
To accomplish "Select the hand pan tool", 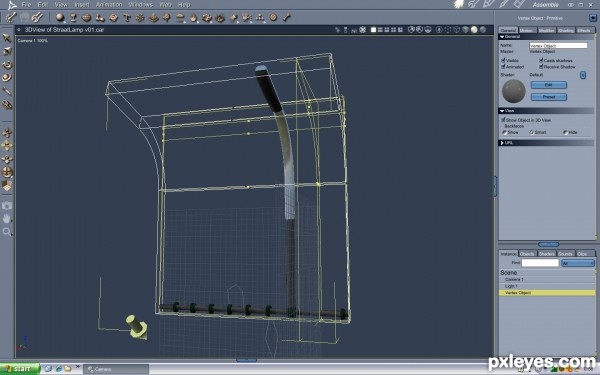I will 7,218.
